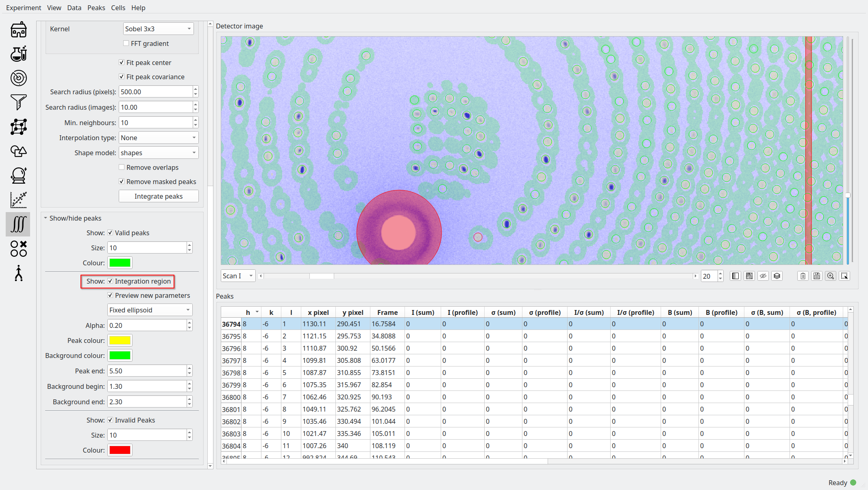Enable the FFT gradient checkbox
The width and height of the screenshot is (868, 490).
(x=126, y=43)
